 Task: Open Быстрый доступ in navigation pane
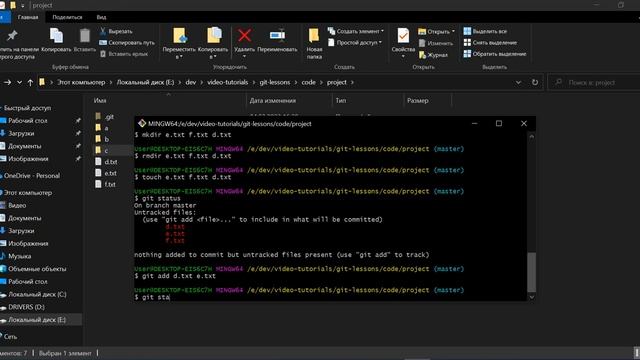click(27, 108)
